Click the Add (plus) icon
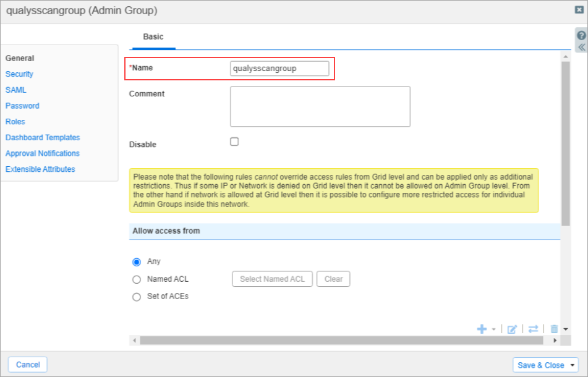 click(x=482, y=329)
